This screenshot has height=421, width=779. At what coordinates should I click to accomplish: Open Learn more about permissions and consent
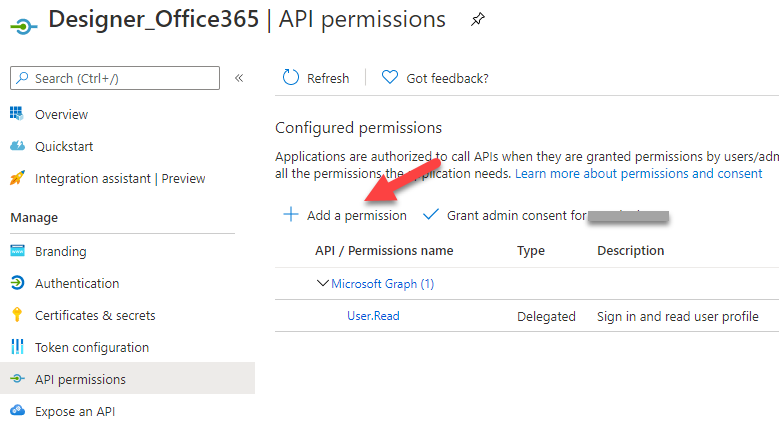(x=638, y=173)
